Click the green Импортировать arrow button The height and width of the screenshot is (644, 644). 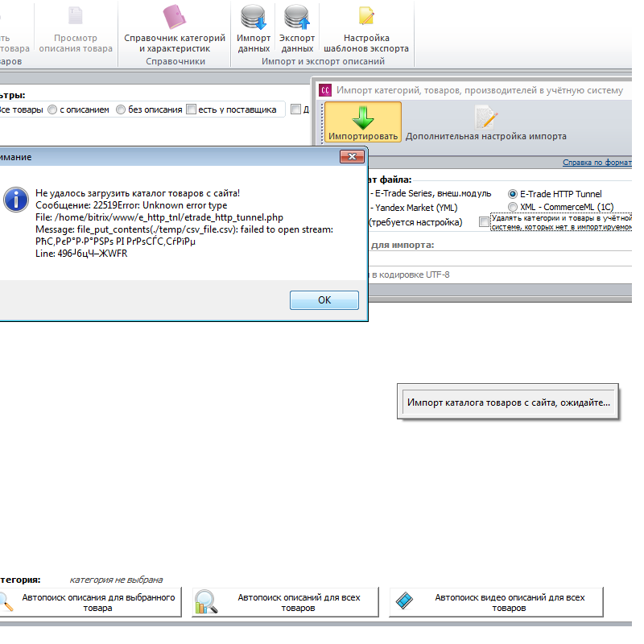[363, 122]
